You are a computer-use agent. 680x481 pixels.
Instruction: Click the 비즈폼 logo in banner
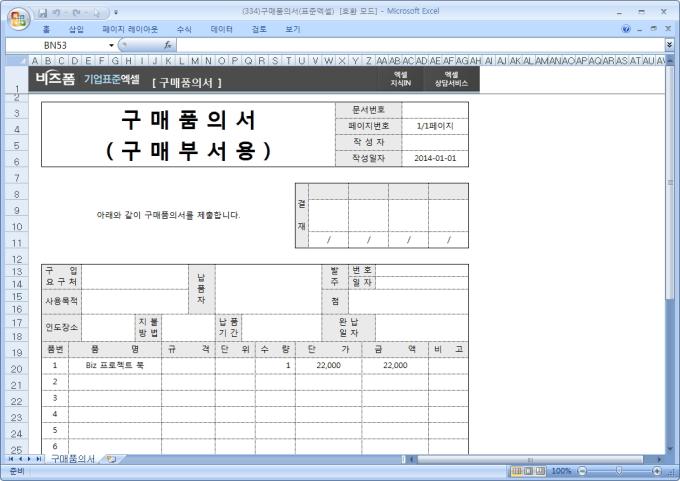pyautogui.click(x=55, y=79)
